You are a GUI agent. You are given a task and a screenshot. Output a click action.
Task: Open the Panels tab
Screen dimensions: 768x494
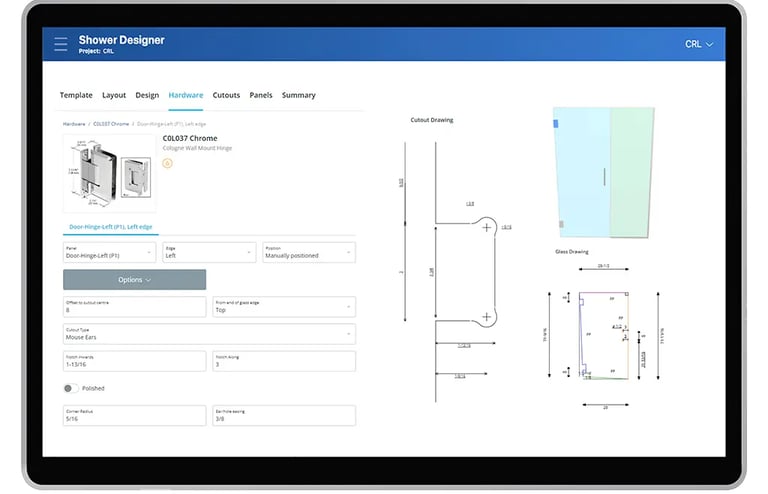point(261,95)
